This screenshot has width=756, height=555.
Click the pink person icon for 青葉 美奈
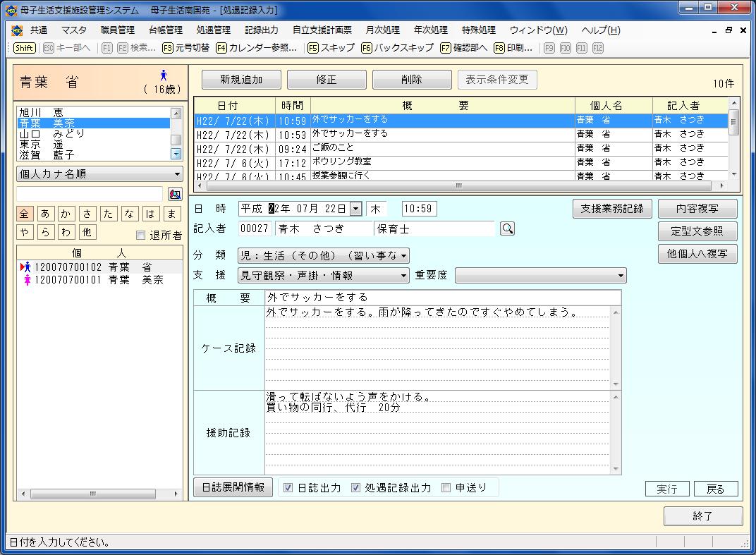click(x=28, y=280)
